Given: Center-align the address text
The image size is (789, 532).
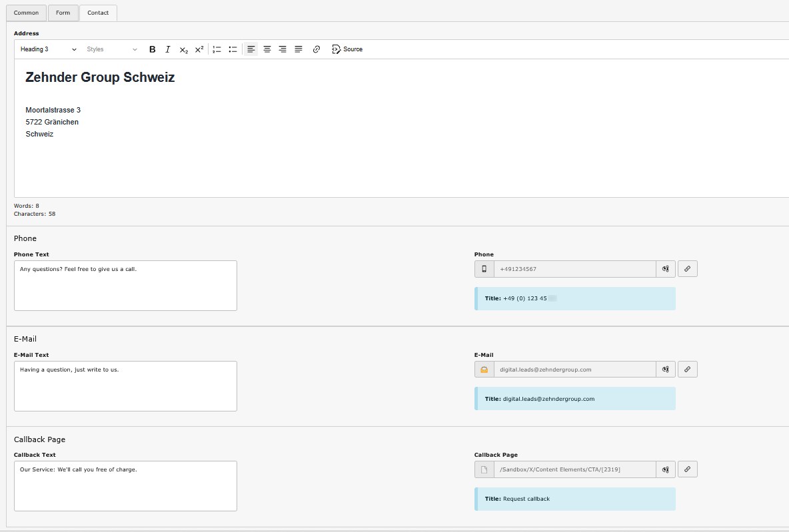Looking at the screenshot, I should click(x=267, y=49).
